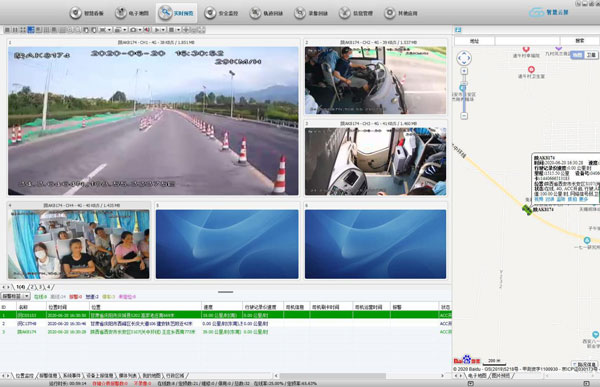
Task: Click the map zoom-in plus button
Action: point(464,71)
